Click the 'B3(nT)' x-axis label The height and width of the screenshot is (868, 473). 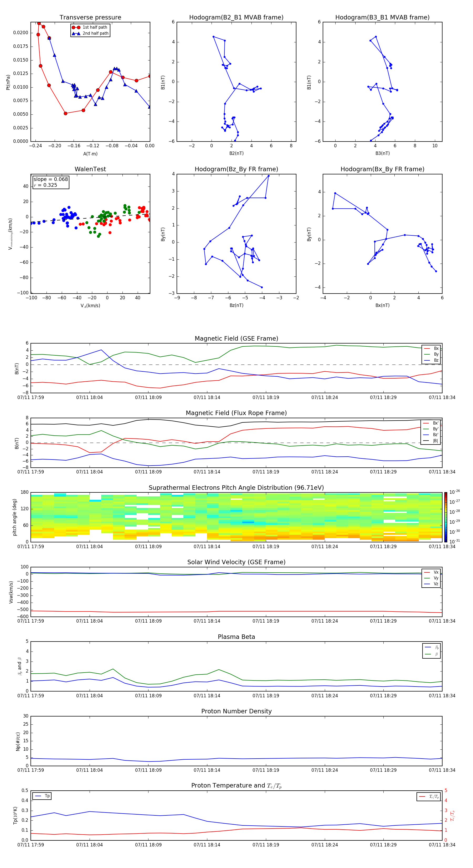tap(382, 153)
